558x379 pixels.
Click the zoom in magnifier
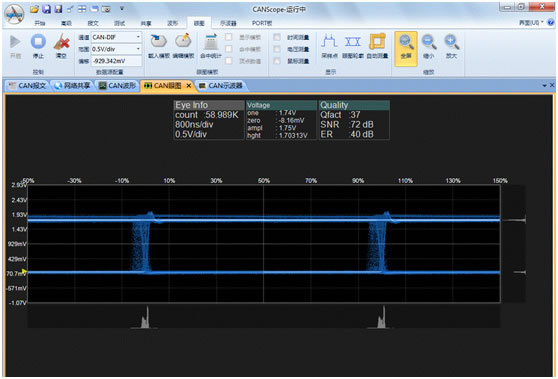[452, 42]
